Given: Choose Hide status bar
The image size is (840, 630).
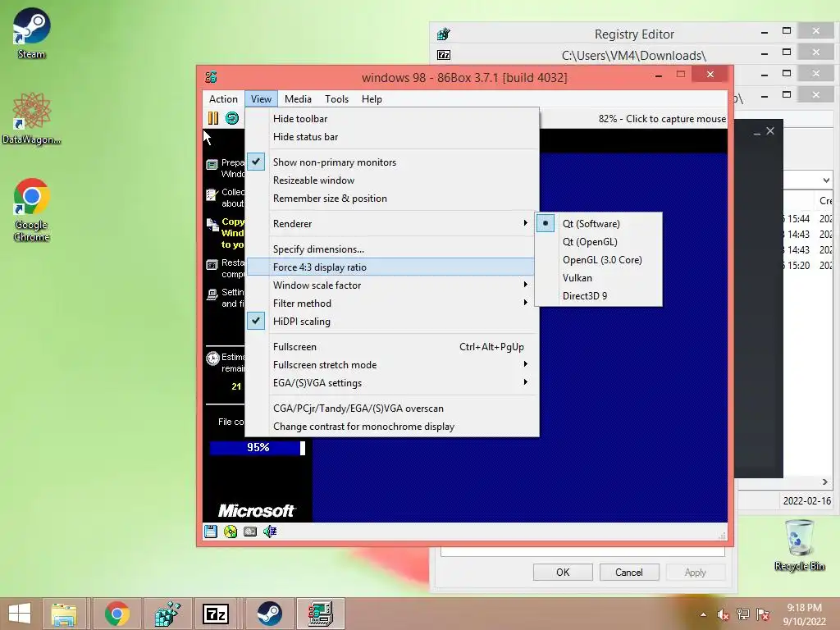Looking at the screenshot, I should tap(392, 137).
